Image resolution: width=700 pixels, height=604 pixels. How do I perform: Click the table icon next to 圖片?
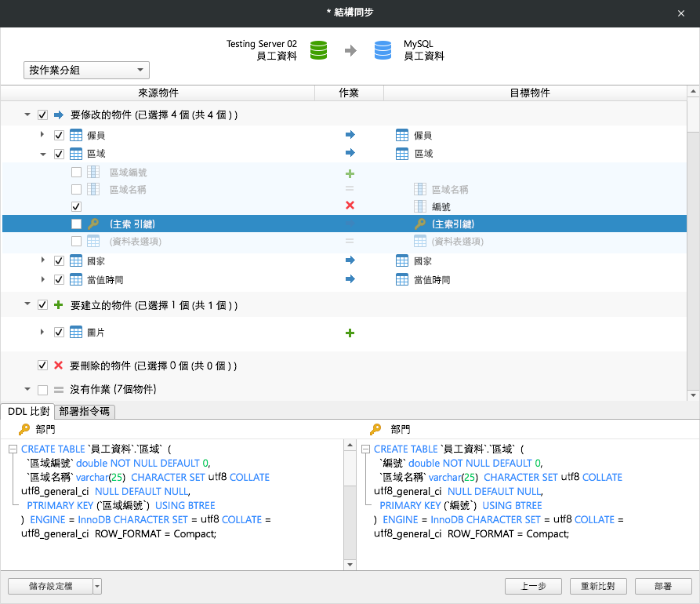75,331
